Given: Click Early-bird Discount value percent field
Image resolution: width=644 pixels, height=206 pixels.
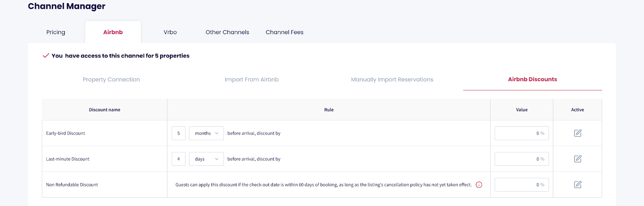Looking at the screenshot, I should [521, 133].
